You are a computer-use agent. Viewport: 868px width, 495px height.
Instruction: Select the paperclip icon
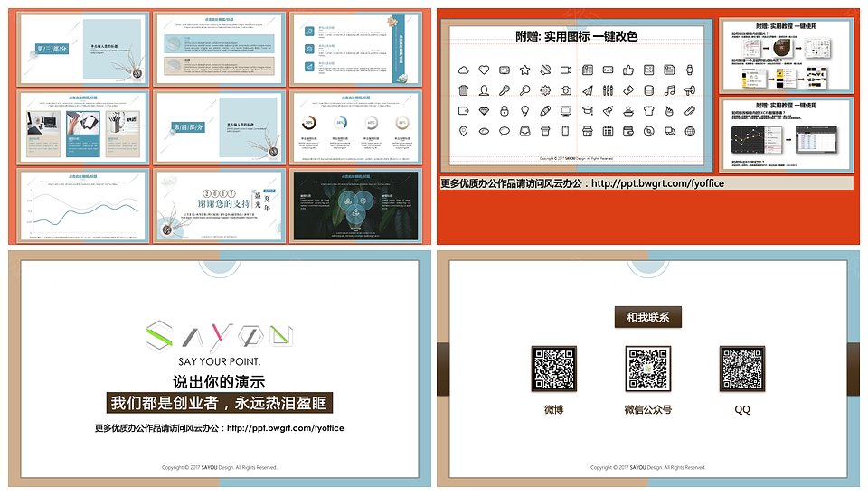click(x=690, y=110)
